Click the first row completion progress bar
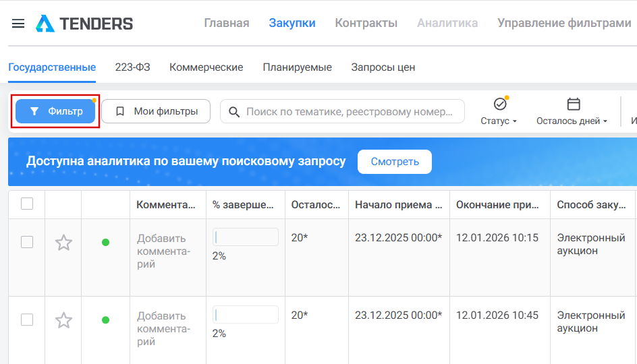The width and height of the screenshot is (637, 364). 246,237
